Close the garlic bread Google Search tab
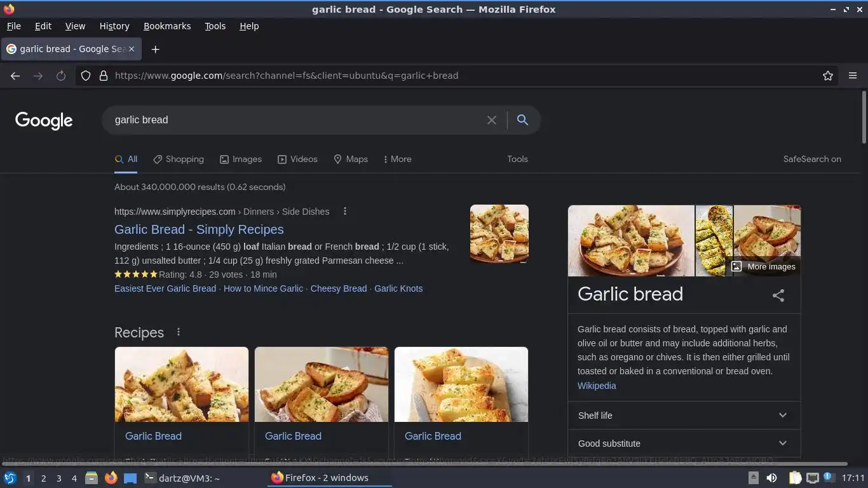Image resolution: width=868 pixels, height=488 pixels. (x=132, y=49)
